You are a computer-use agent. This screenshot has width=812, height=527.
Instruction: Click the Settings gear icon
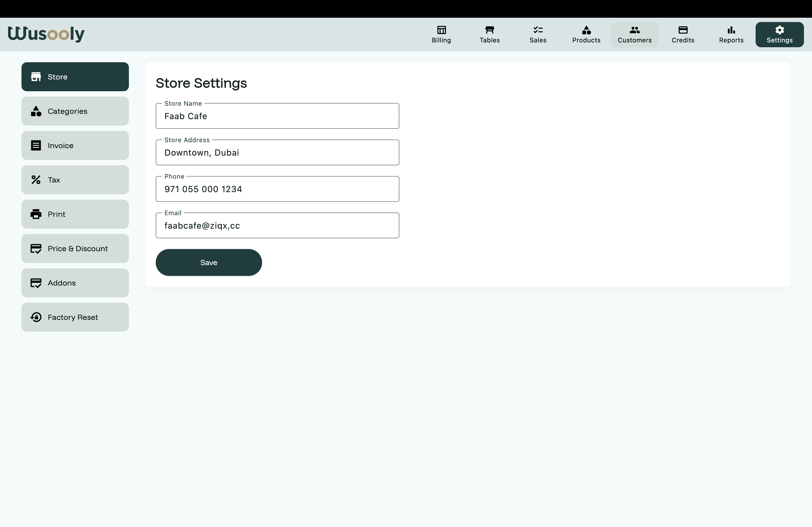(779, 30)
